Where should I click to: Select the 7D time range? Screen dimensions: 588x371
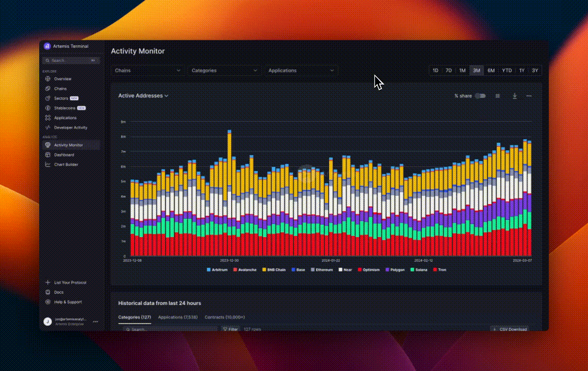pos(449,71)
